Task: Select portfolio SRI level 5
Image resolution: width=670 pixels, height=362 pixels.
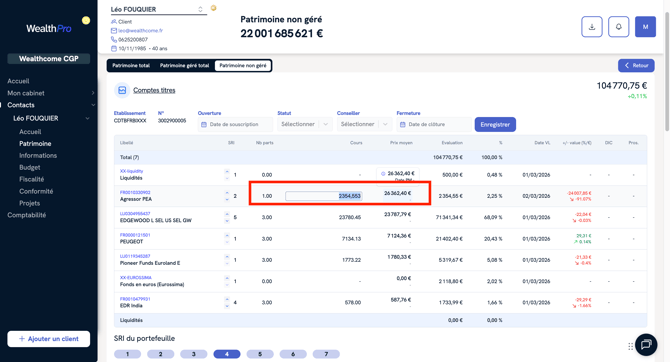Action: [x=260, y=354]
